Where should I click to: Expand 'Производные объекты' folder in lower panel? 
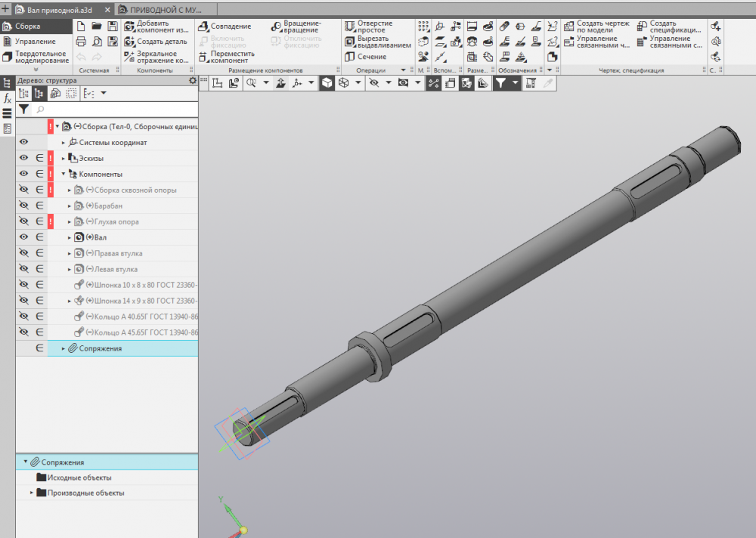pyautogui.click(x=32, y=493)
